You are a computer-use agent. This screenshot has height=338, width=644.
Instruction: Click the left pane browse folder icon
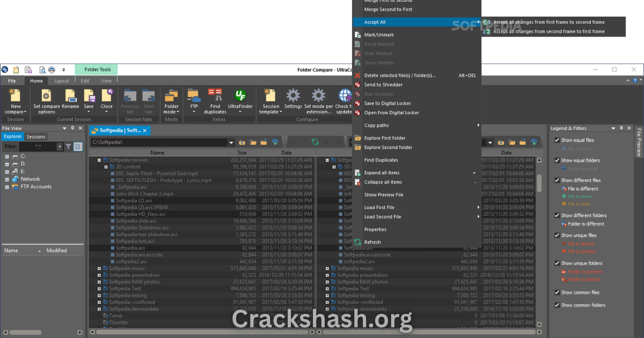pyautogui.click(x=253, y=142)
